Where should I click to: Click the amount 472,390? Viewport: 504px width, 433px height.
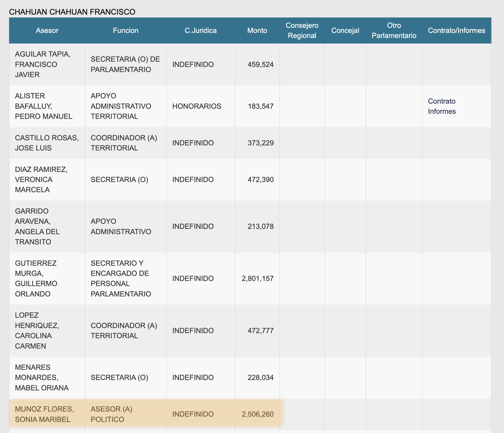point(260,179)
